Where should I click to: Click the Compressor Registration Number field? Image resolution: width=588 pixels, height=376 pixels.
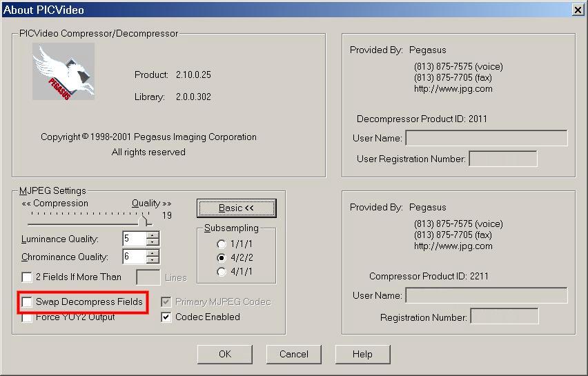pyautogui.click(x=504, y=317)
